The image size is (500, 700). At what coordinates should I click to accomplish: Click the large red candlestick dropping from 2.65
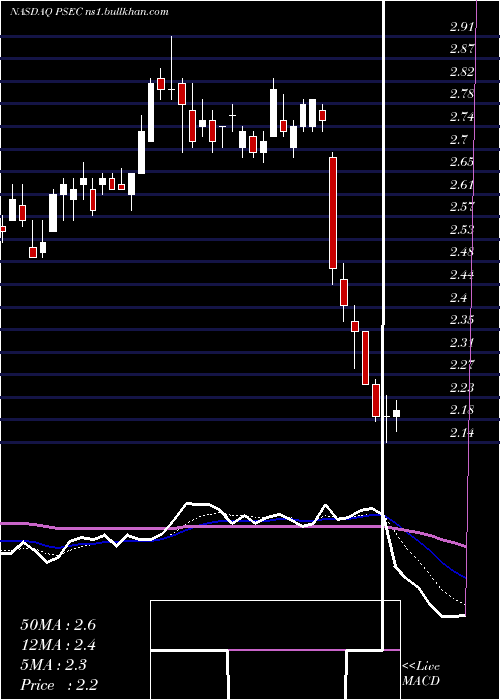click(333, 213)
